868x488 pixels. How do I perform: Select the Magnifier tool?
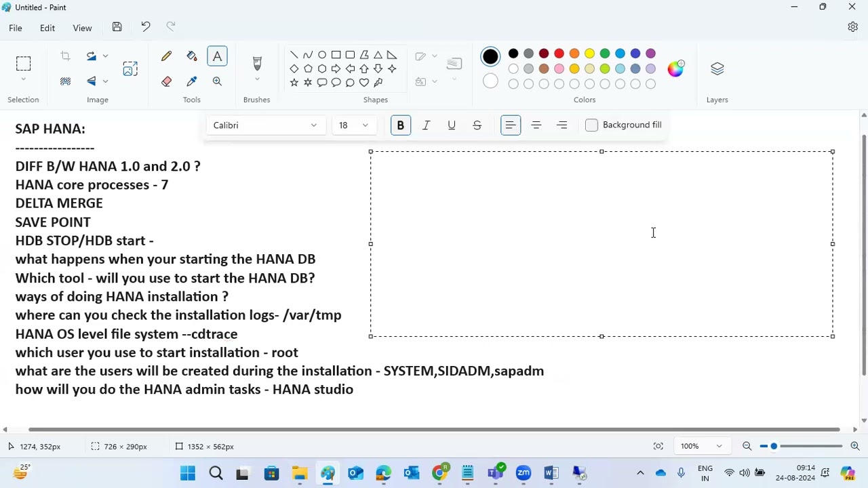217,81
